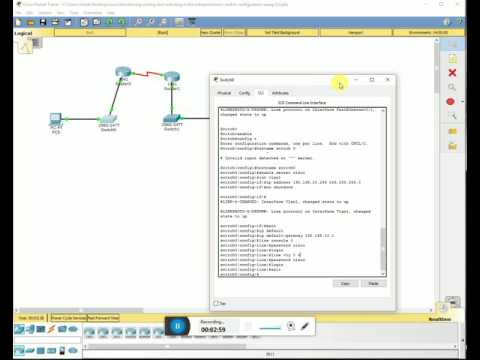Click the CLI terminal vertical scrollbar
Image resolution: width=480 pixels, height=360 pixels.
coord(383,192)
